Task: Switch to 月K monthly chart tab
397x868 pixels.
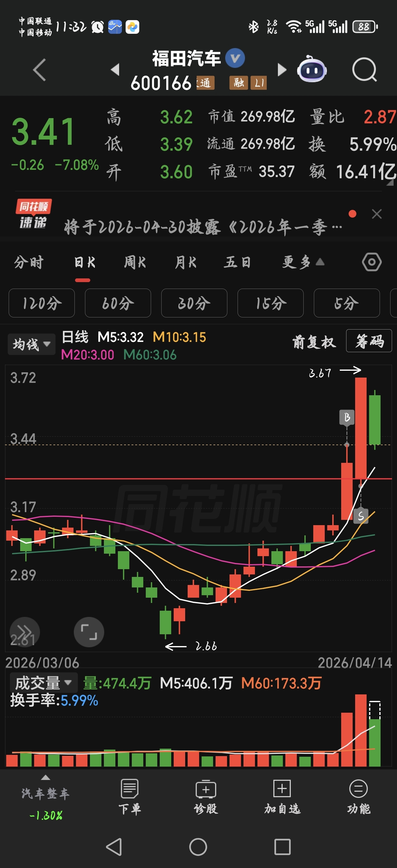Action: pyautogui.click(x=186, y=262)
